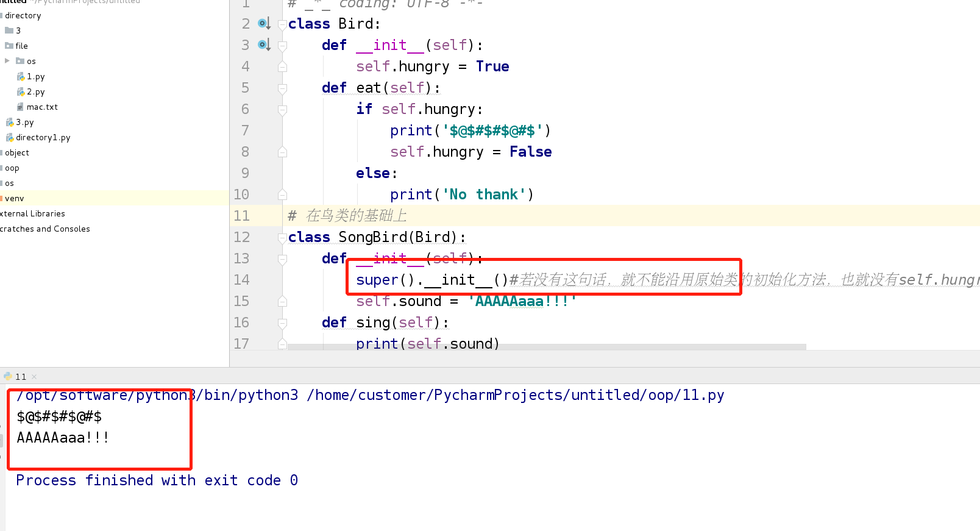Image resolution: width=980 pixels, height=531 pixels.
Task: Select directory1.py in the project tree
Action: [43, 138]
